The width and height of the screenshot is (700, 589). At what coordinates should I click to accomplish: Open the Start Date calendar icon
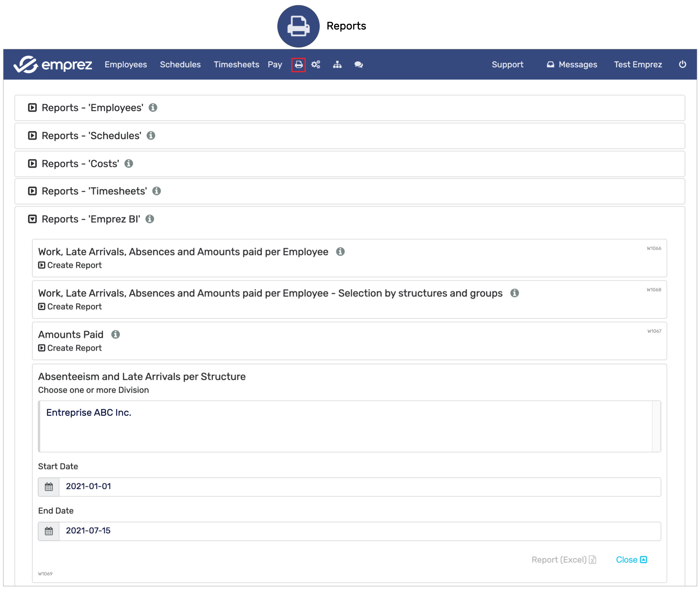coord(49,487)
